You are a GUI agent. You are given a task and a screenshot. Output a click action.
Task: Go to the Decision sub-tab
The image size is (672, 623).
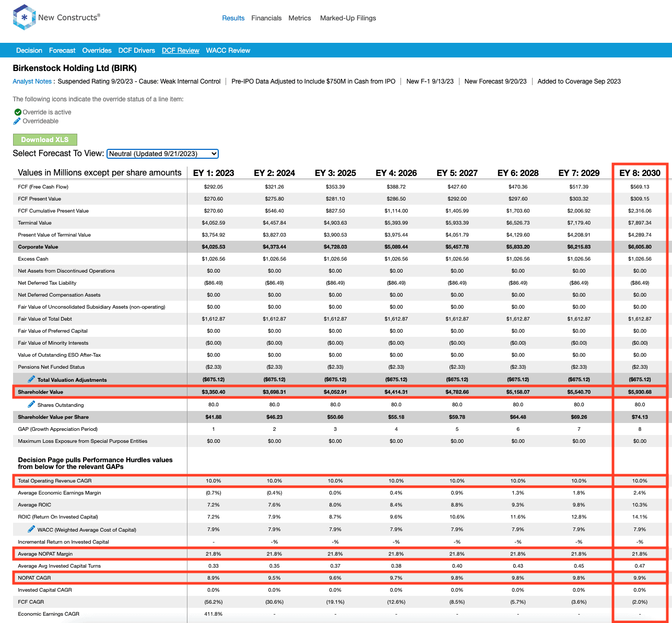point(29,50)
